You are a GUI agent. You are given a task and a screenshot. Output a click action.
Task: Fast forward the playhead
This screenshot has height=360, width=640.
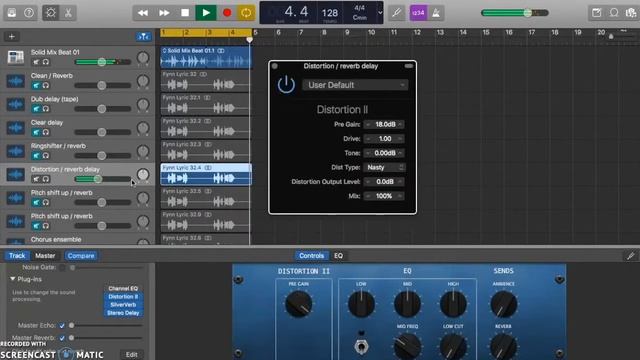pyautogui.click(x=164, y=13)
